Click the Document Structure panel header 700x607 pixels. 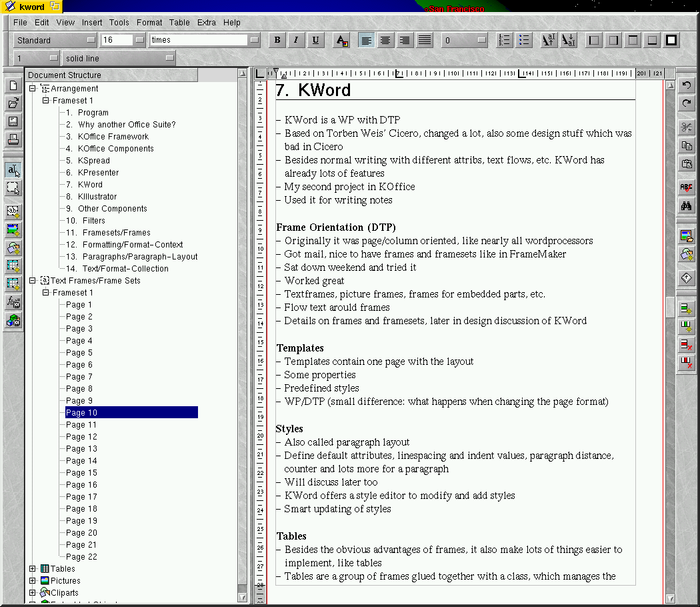coord(111,75)
